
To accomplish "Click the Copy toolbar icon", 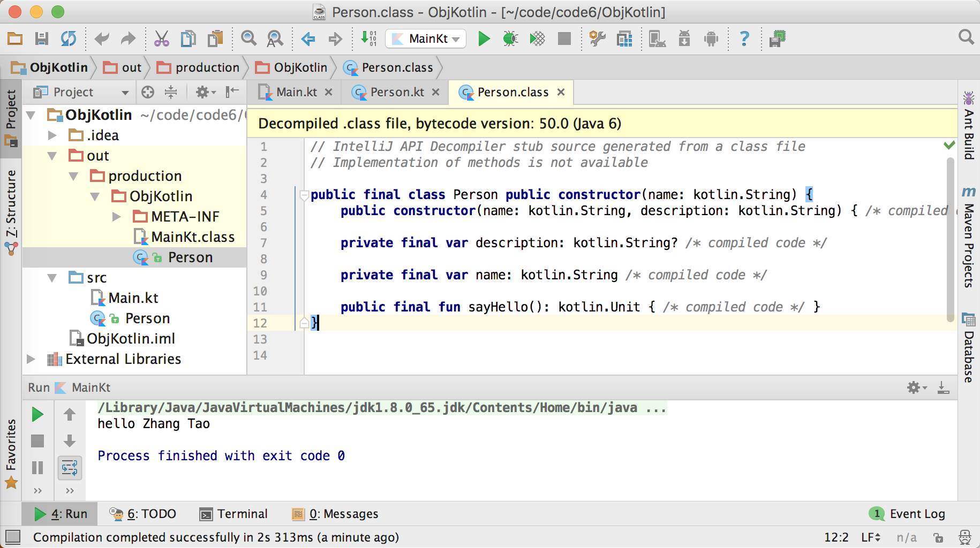I will [189, 39].
